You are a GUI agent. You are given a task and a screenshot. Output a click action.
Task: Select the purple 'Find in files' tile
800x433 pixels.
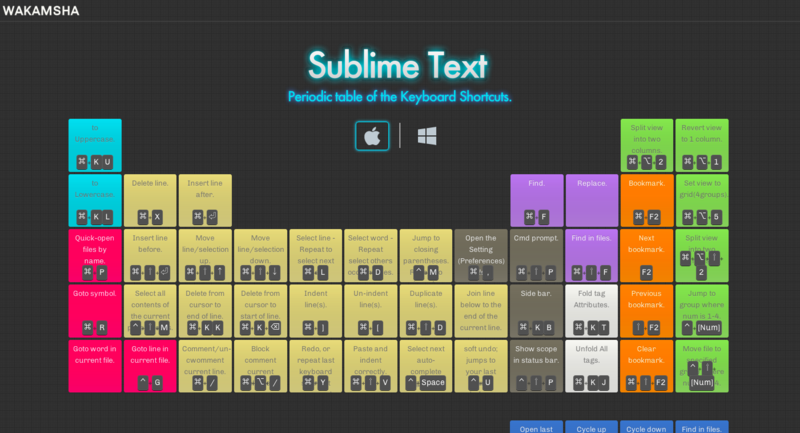pos(592,256)
